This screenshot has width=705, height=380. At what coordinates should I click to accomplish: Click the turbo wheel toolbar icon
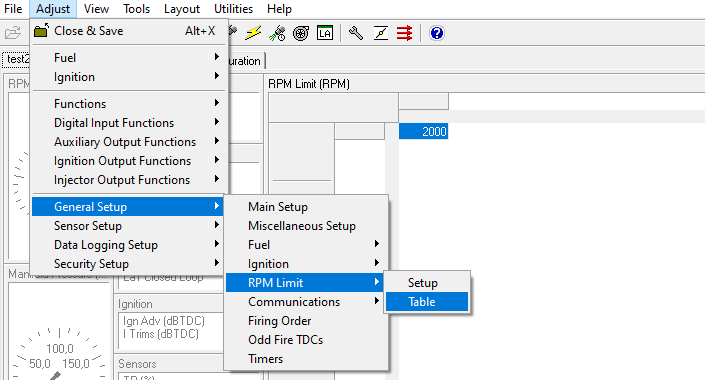pos(301,33)
